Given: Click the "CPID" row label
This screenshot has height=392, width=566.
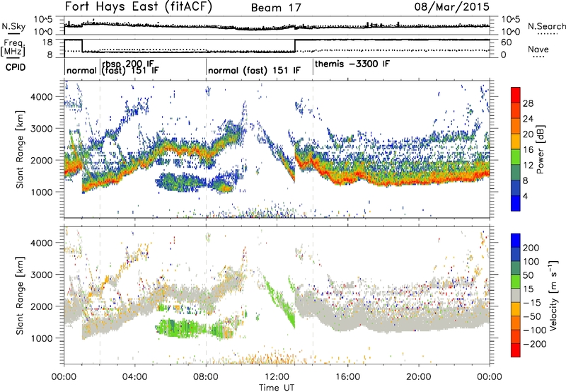Looking at the screenshot, I should (x=16, y=67).
